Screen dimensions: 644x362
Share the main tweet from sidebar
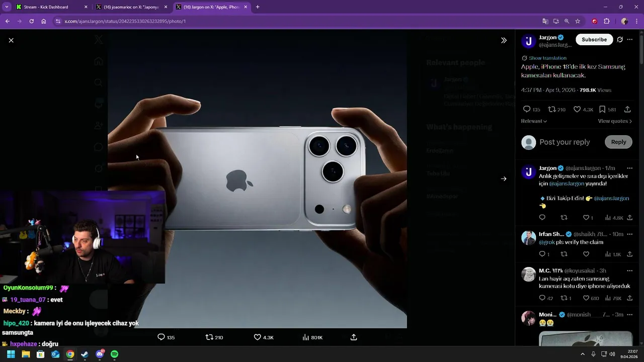(627, 109)
